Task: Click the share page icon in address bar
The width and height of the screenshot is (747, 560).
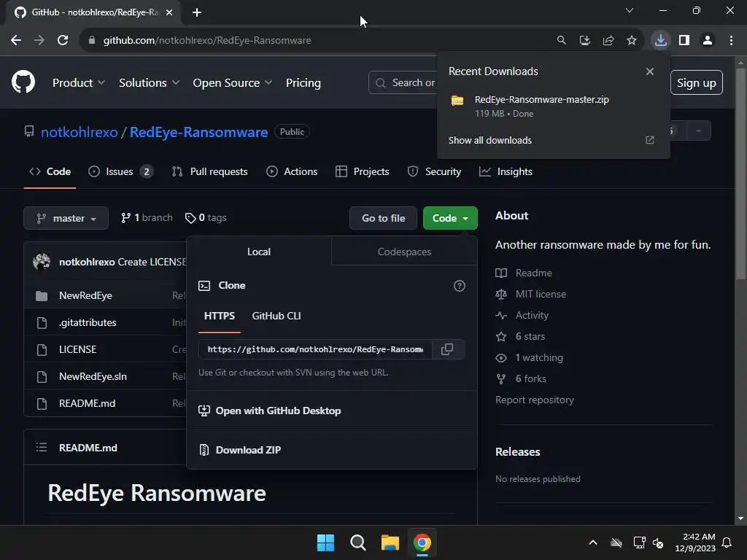Action: coord(608,40)
